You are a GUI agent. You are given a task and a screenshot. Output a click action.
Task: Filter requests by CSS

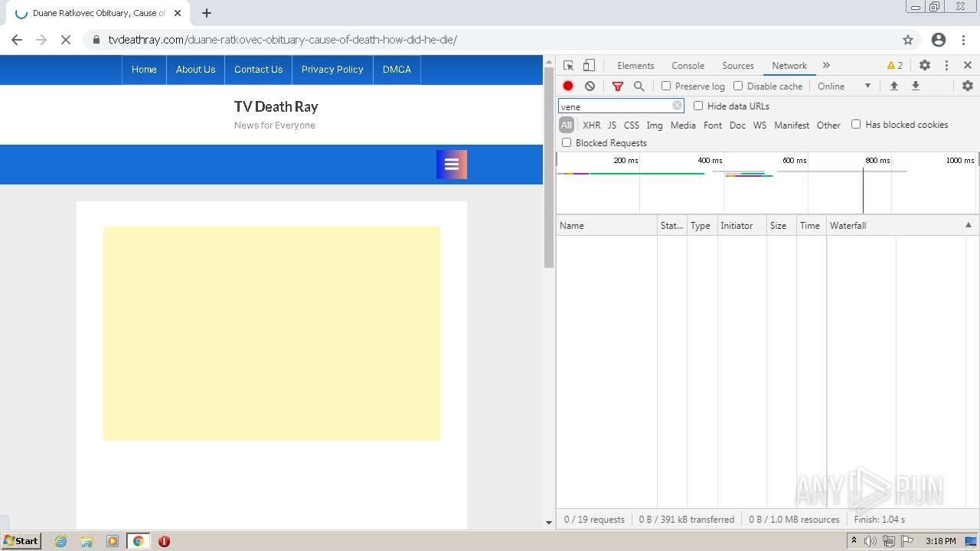click(631, 125)
